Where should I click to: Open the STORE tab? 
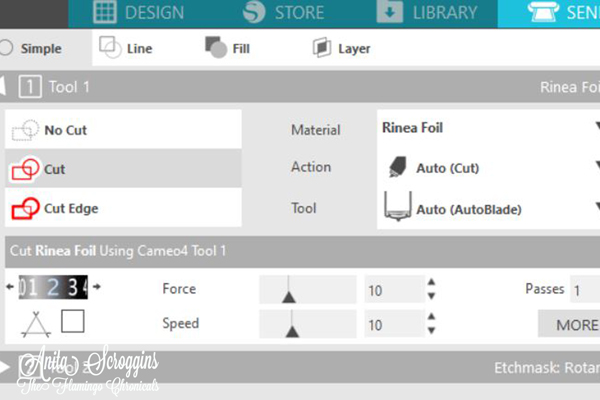click(x=283, y=12)
